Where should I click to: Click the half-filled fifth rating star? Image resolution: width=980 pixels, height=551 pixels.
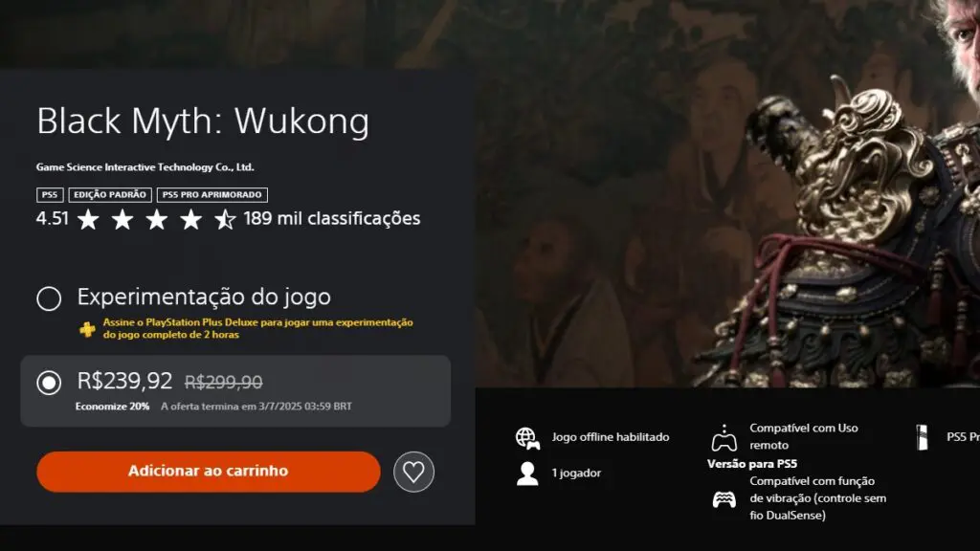224,219
